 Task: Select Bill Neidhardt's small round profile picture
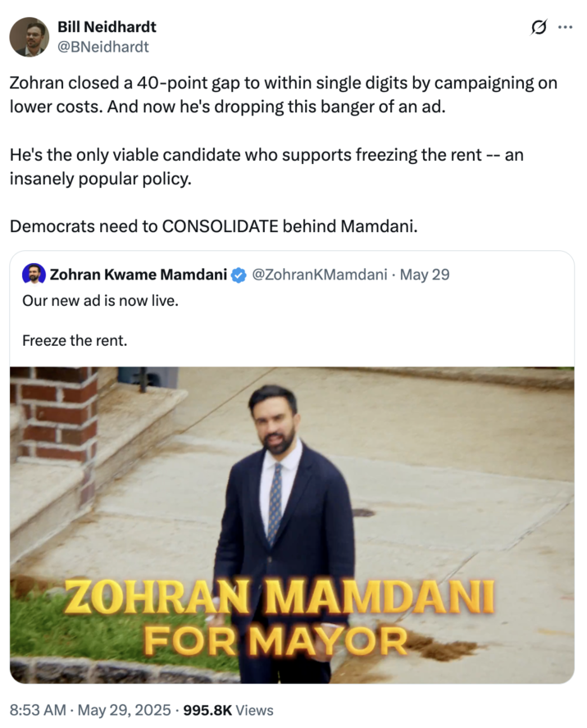coord(29,37)
